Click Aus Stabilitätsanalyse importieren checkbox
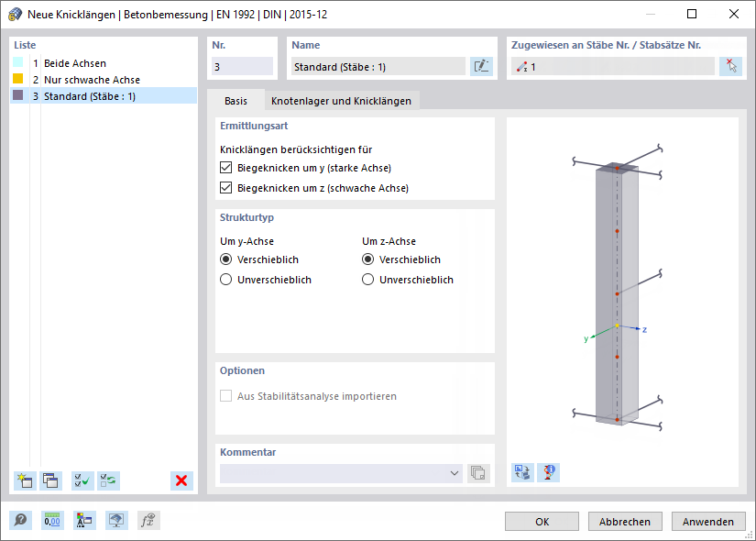 point(225,396)
